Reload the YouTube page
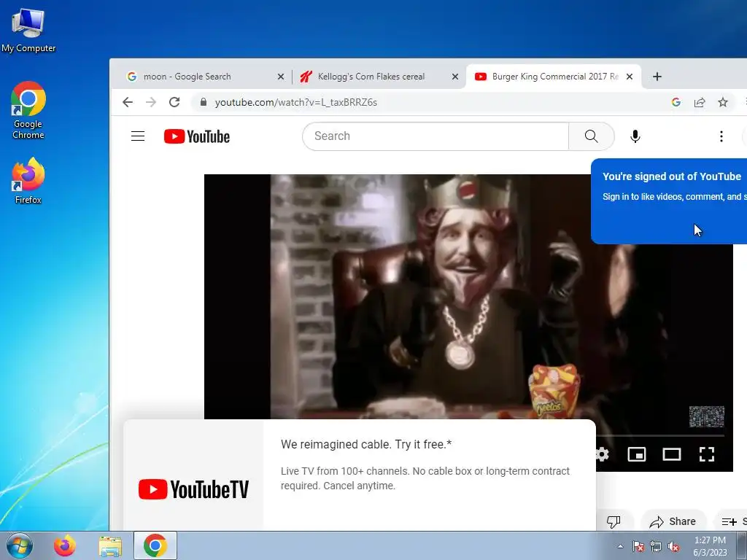The image size is (747, 560). pyautogui.click(x=174, y=102)
